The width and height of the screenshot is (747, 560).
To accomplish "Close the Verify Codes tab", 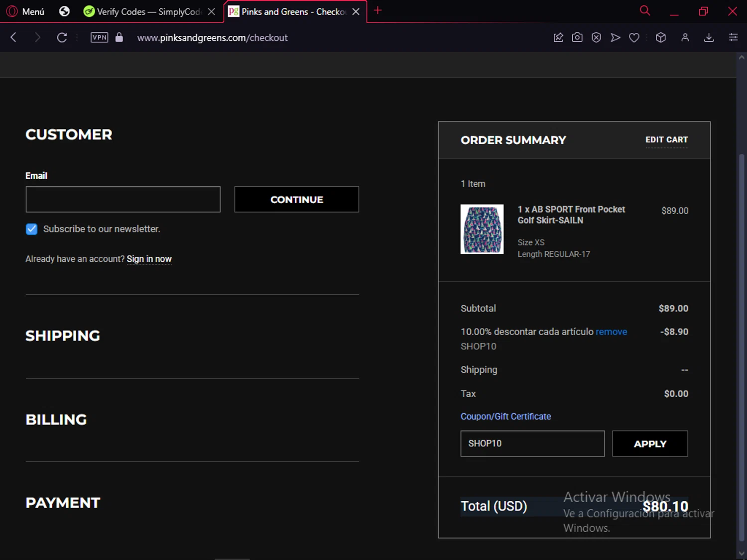I will click(212, 11).
